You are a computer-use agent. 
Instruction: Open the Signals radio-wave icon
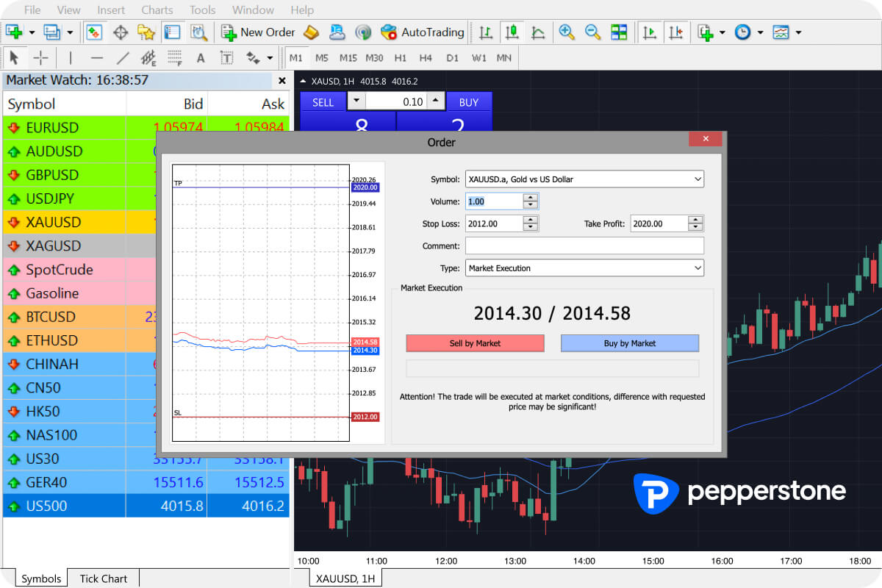point(363,32)
